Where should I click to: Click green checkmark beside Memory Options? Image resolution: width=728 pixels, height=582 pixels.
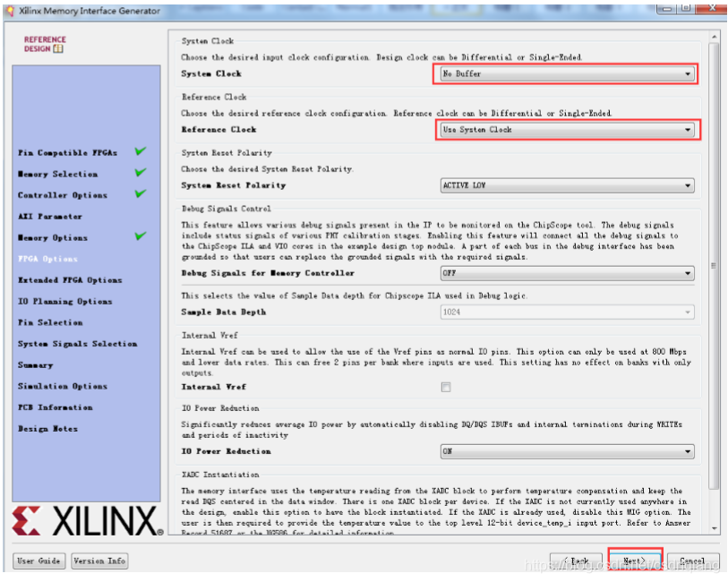click(141, 236)
